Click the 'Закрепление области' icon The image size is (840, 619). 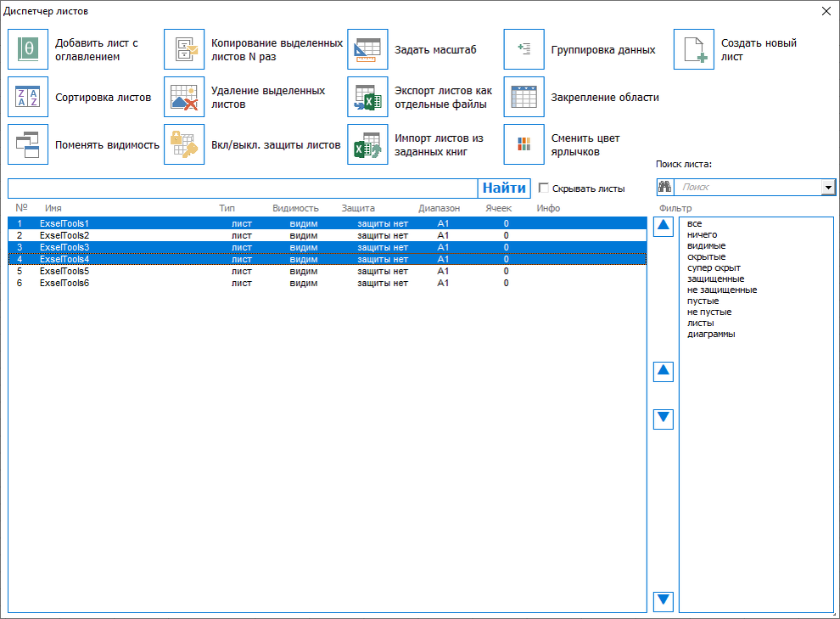524,96
